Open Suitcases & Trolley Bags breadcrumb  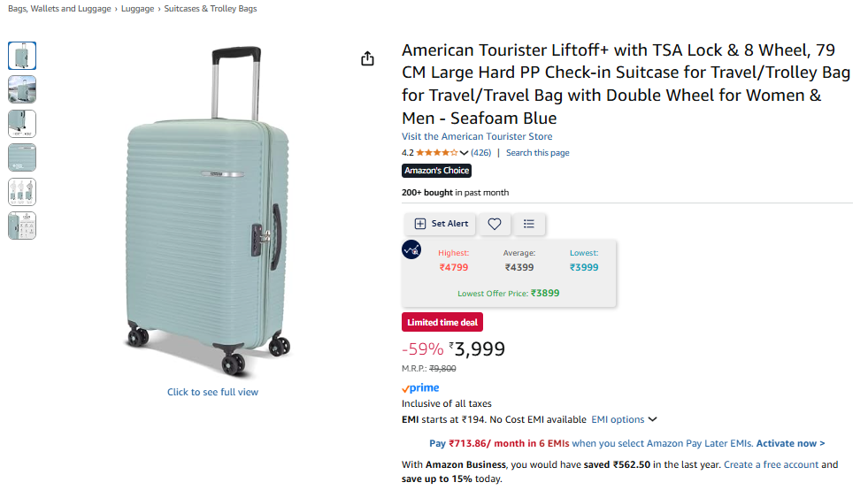tap(211, 9)
